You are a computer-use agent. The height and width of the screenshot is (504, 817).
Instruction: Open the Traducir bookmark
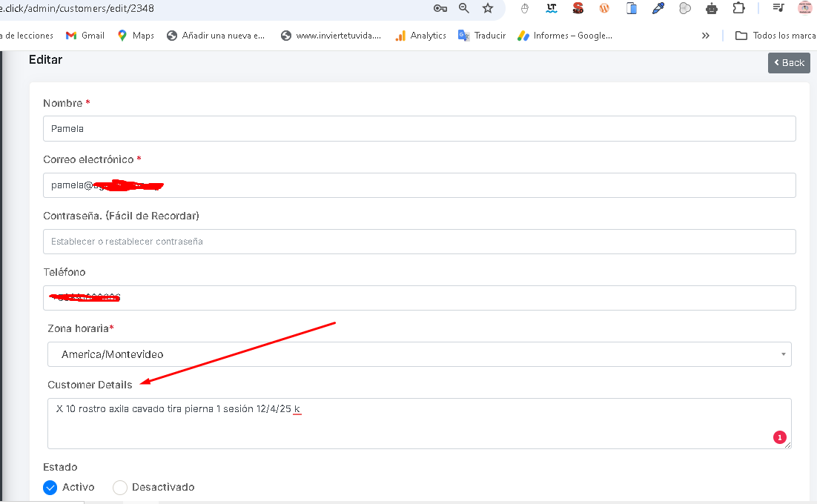(482, 36)
